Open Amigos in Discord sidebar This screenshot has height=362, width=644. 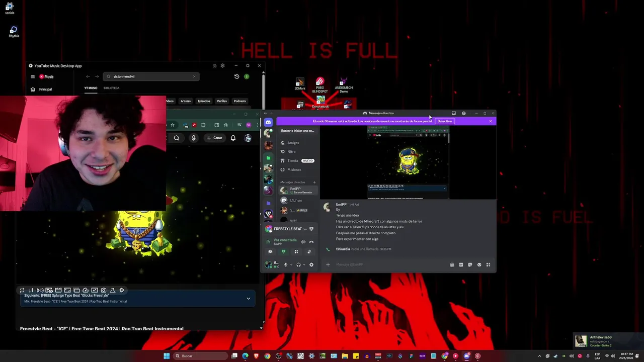pos(299,143)
